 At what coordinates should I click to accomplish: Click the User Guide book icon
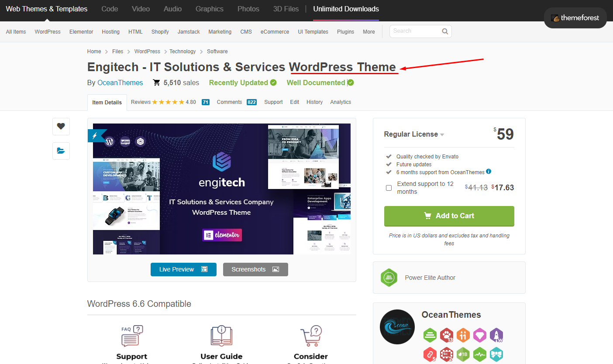point(221,337)
